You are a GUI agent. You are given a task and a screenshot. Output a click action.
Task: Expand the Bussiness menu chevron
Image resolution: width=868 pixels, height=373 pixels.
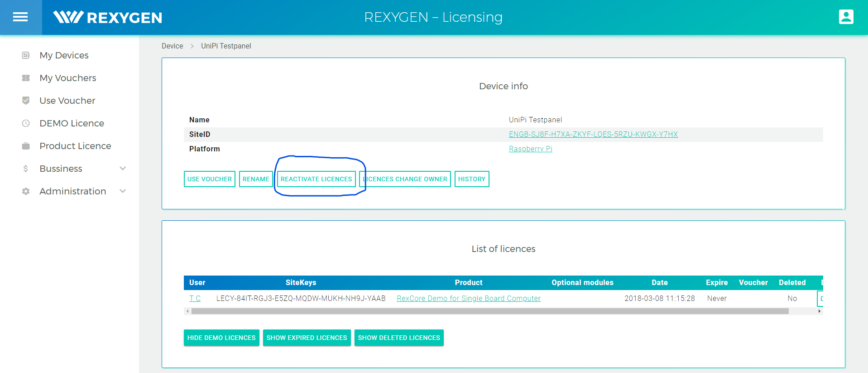click(x=123, y=169)
